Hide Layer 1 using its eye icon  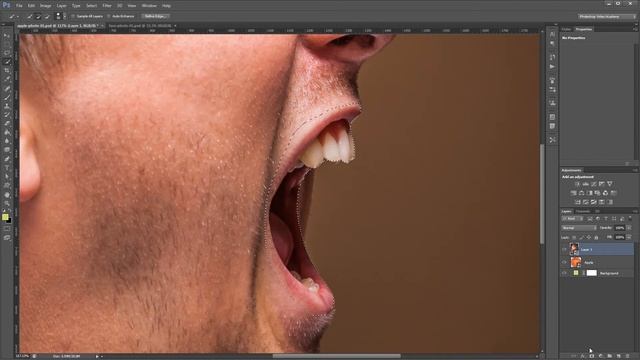[565, 249]
